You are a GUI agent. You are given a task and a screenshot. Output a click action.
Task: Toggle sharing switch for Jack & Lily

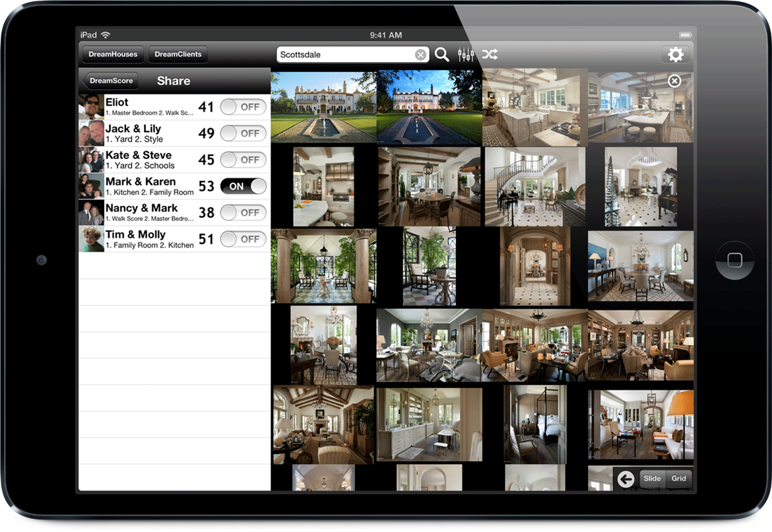pyautogui.click(x=243, y=133)
